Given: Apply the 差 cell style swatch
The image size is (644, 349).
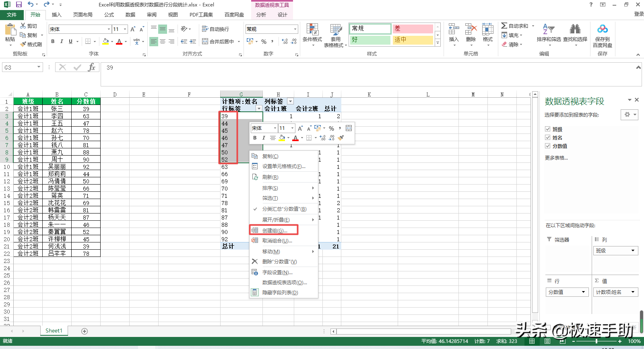Looking at the screenshot, I should (x=413, y=29).
